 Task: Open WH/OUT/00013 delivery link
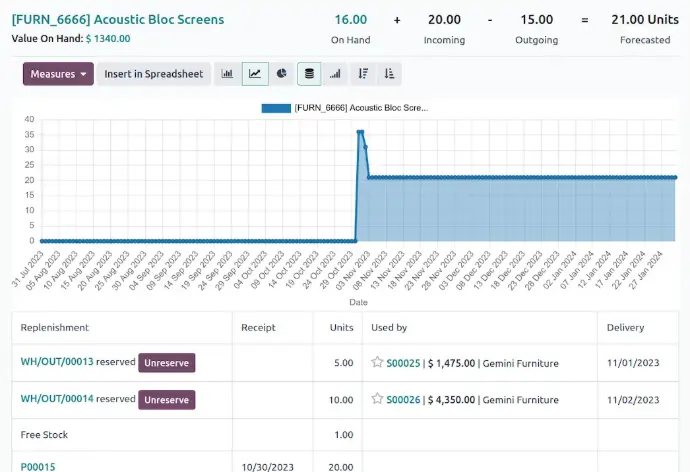click(57, 362)
